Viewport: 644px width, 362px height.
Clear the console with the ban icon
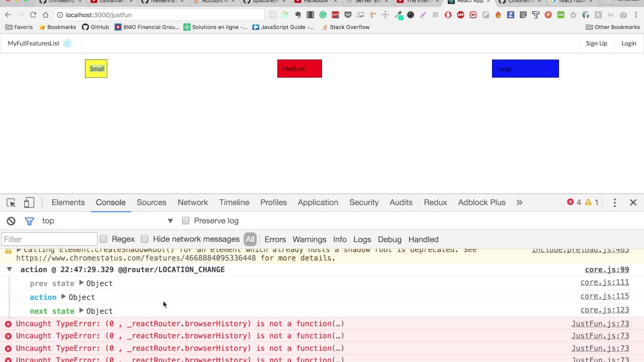point(11,221)
